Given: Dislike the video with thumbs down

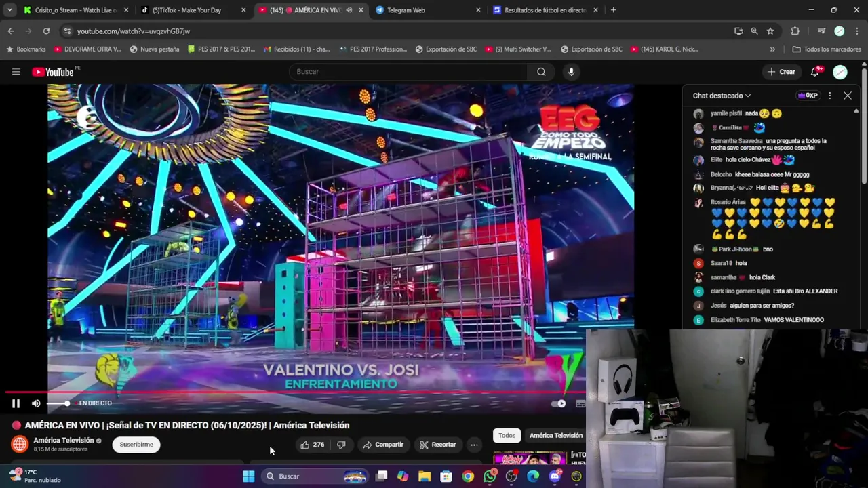Looking at the screenshot, I should [x=341, y=445].
